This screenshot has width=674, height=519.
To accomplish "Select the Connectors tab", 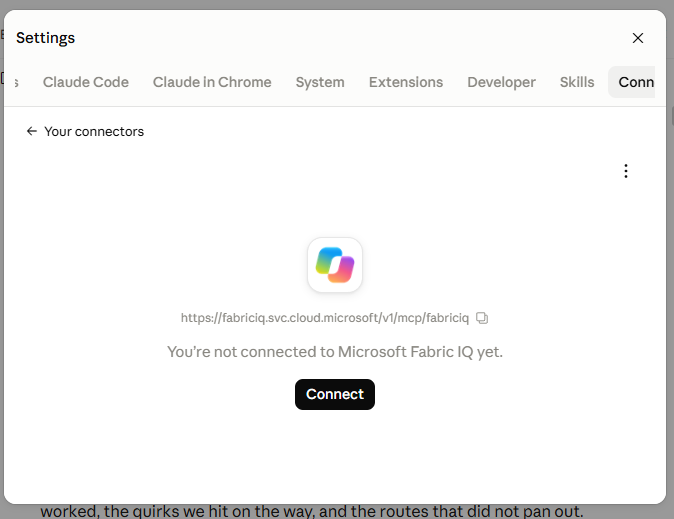I will (631, 82).
